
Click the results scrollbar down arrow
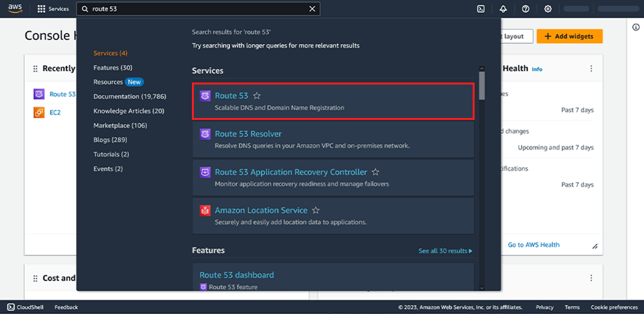[482, 288]
